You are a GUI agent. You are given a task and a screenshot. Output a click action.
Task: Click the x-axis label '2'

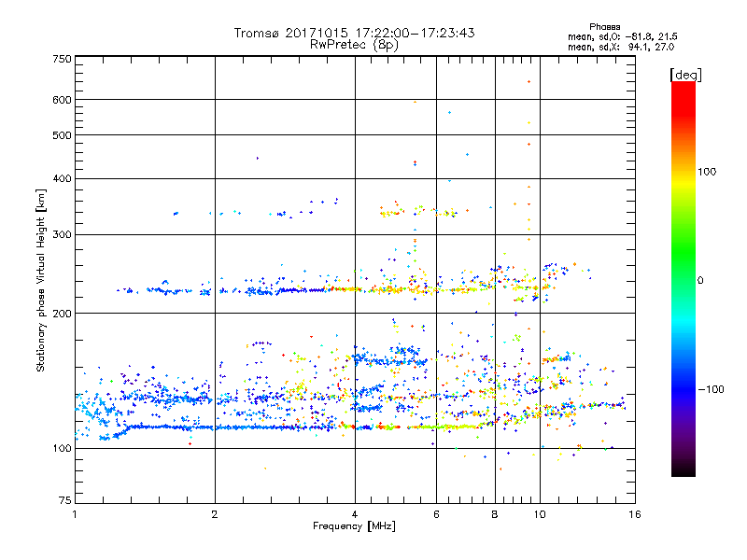click(x=215, y=514)
